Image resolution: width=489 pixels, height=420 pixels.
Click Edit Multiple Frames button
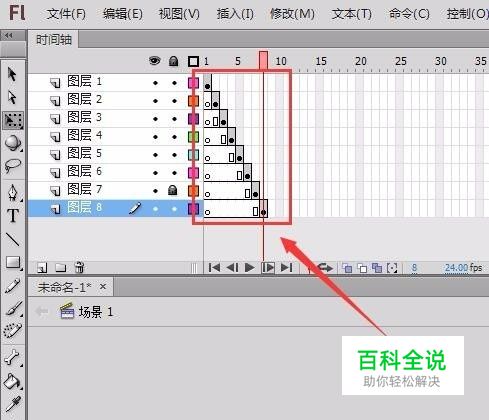point(377,268)
